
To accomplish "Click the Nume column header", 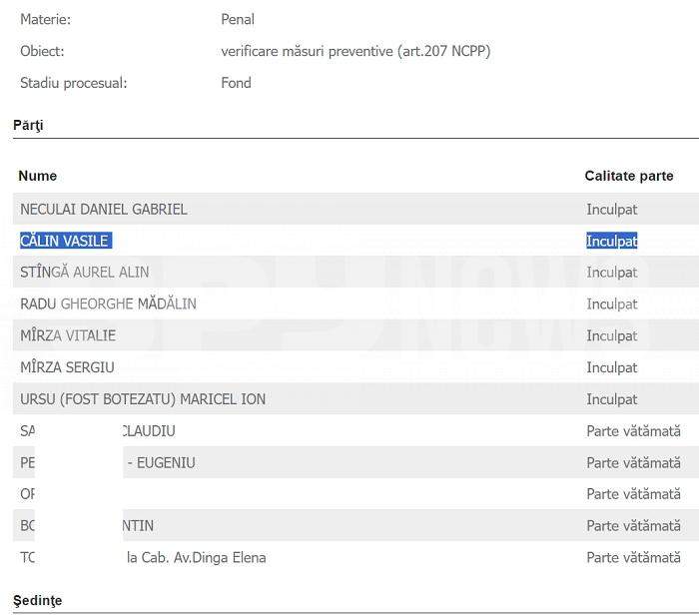I will pos(38,176).
